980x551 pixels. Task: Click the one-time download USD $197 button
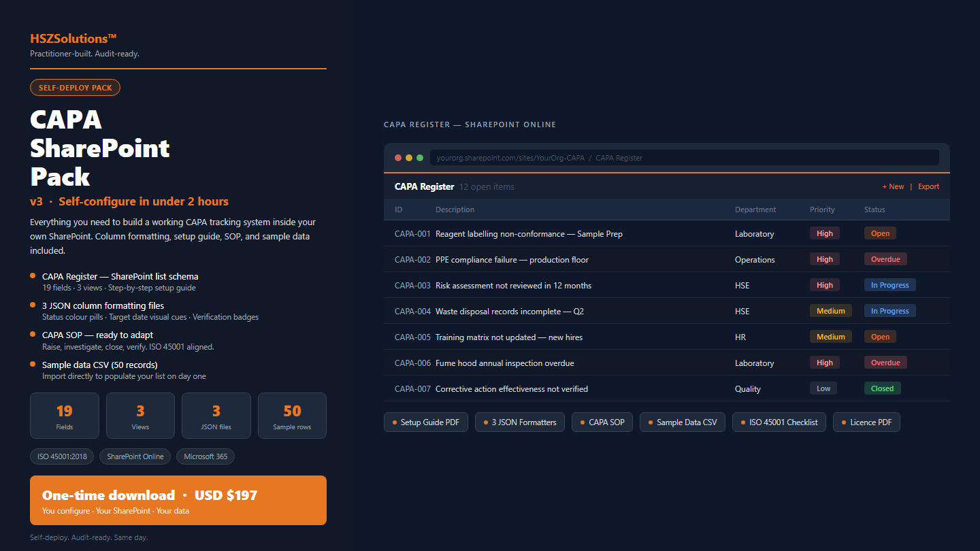(178, 500)
